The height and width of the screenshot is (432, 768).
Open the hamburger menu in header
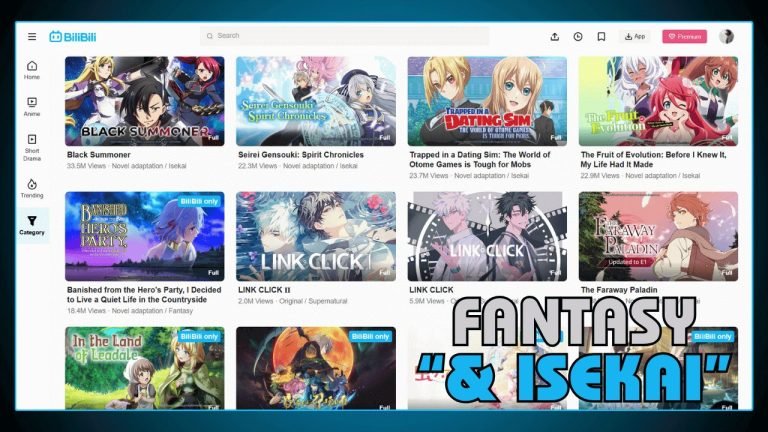[x=32, y=37]
